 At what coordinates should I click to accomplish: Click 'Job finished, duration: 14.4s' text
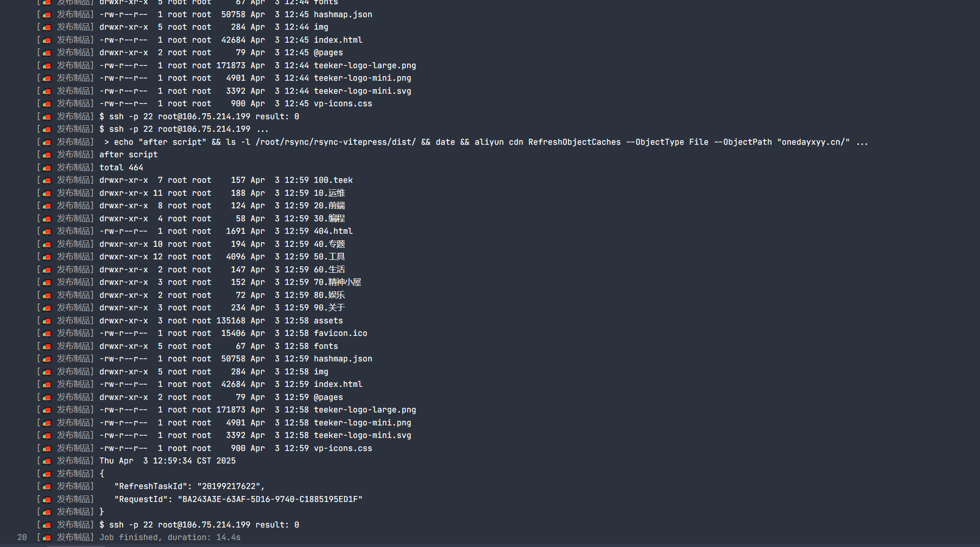click(x=170, y=537)
